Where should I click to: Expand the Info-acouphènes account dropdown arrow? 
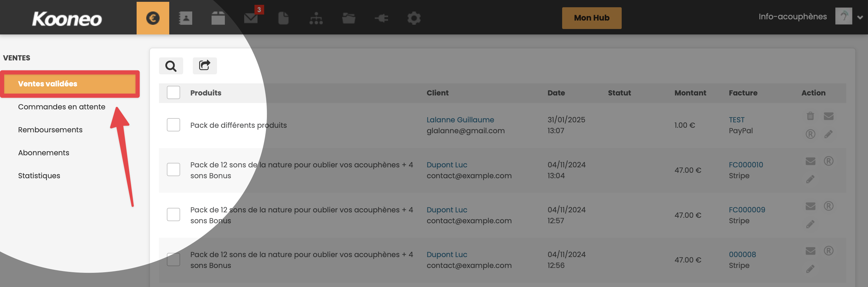point(860,18)
